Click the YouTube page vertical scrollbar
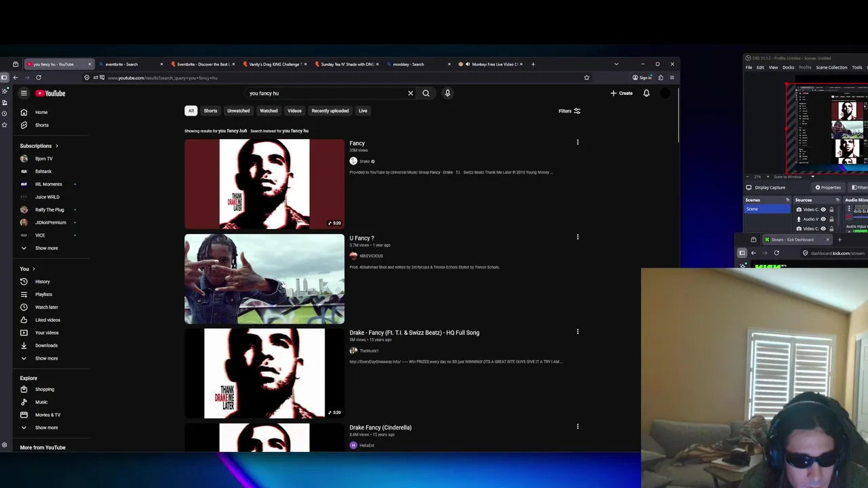The width and height of the screenshot is (868, 488). click(677, 114)
